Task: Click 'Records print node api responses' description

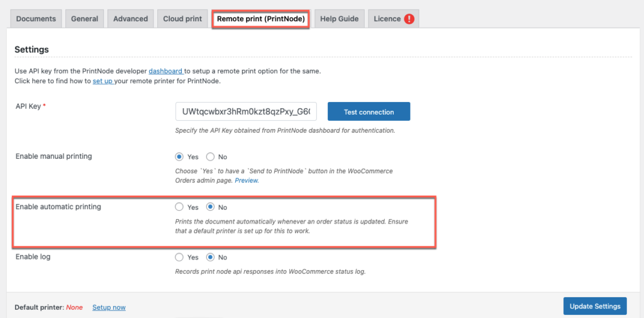Action: (270, 271)
